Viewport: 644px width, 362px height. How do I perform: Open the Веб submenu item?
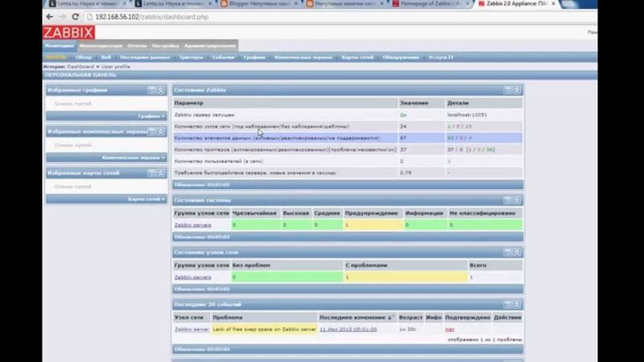106,57
